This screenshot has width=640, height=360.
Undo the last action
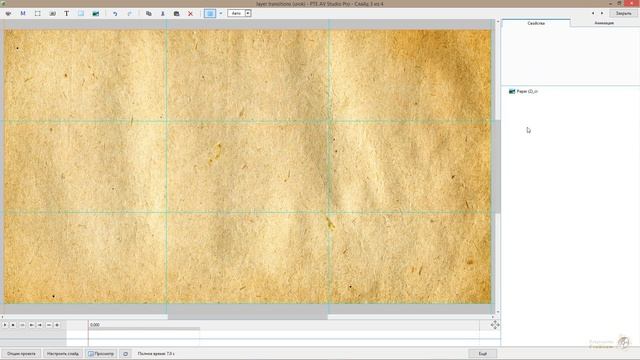click(115, 13)
